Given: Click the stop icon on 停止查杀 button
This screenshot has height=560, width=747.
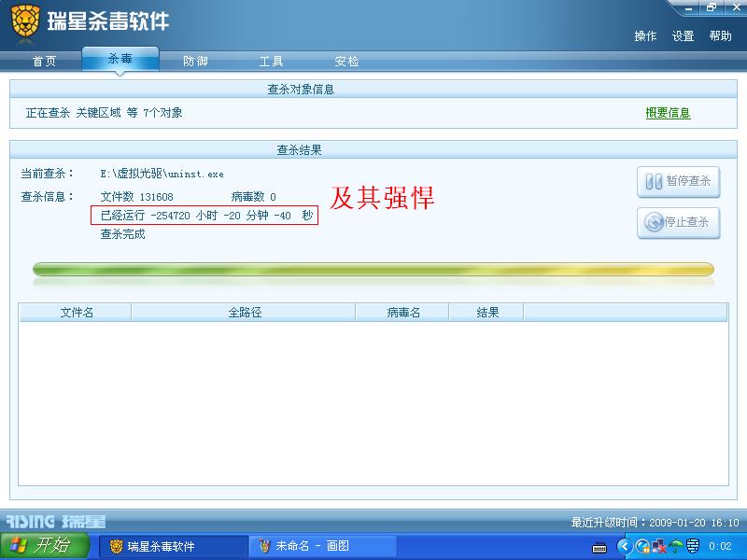Looking at the screenshot, I should [x=654, y=222].
